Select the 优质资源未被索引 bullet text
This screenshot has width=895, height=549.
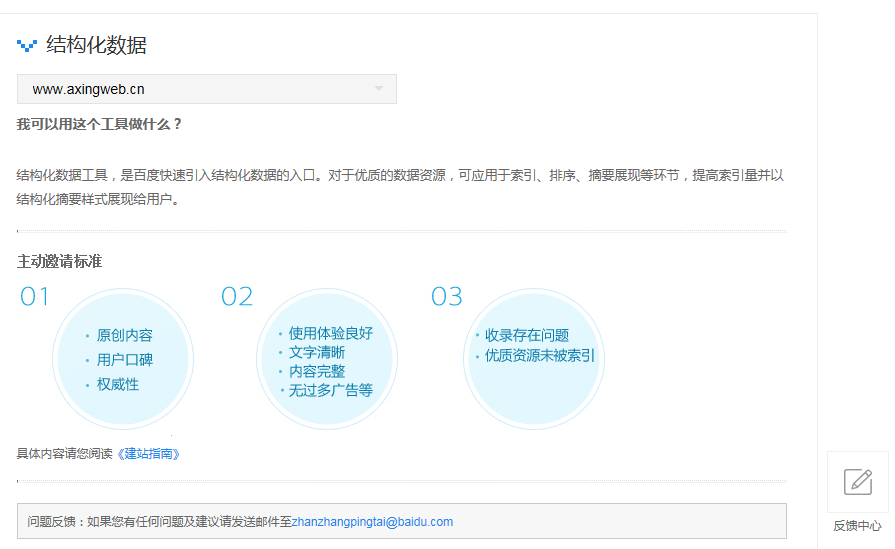tap(539, 356)
